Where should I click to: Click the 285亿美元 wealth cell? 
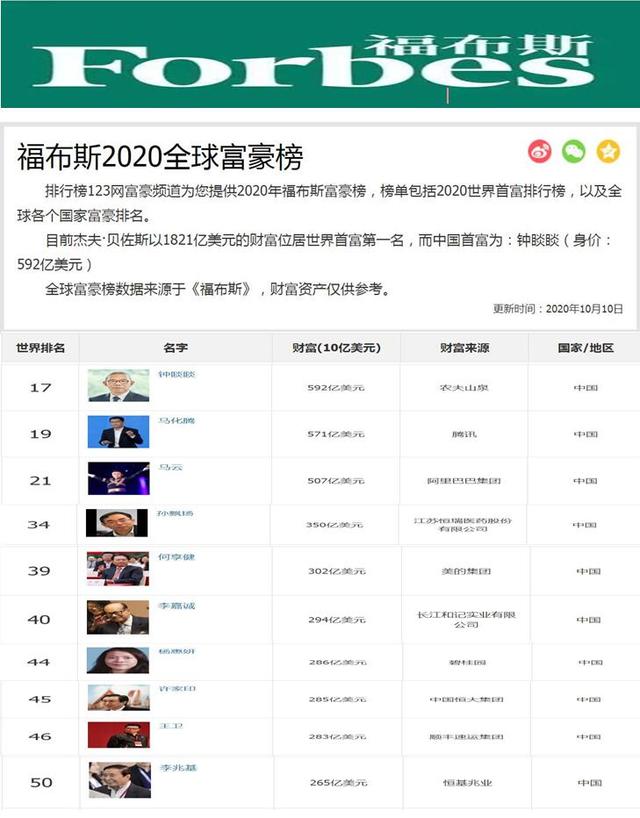337,700
